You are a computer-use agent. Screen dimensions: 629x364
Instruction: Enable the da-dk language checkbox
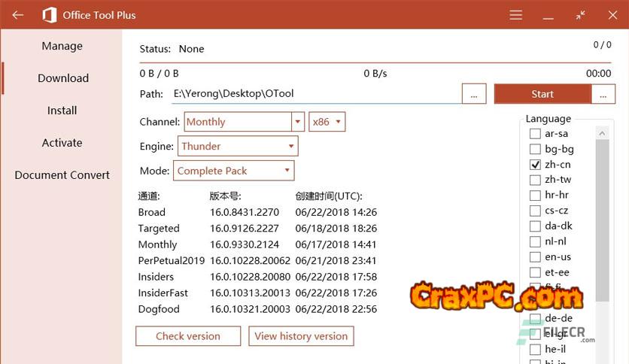(x=535, y=226)
